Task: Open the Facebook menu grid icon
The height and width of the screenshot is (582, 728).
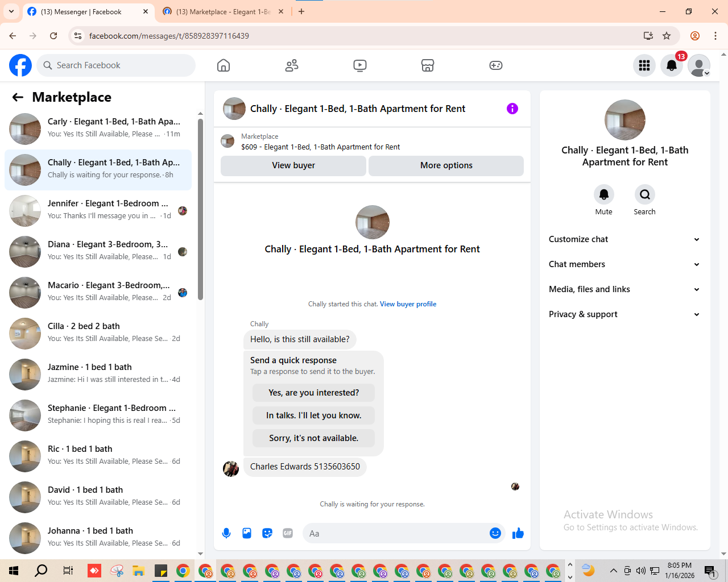Action: [644, 65]
